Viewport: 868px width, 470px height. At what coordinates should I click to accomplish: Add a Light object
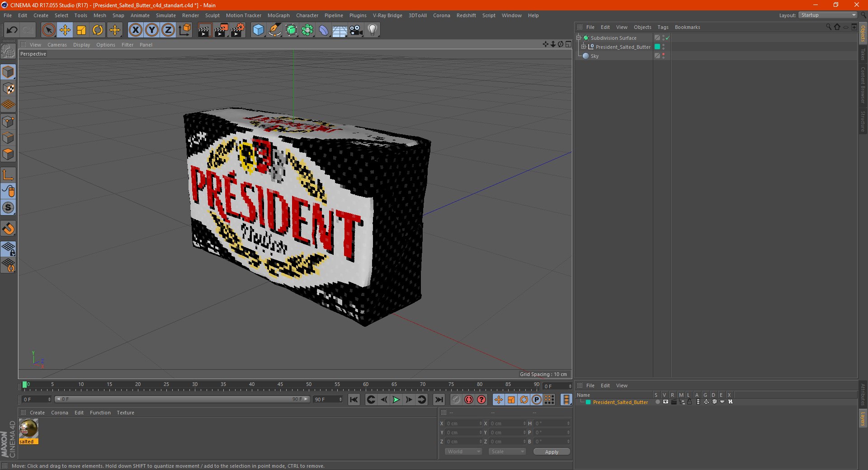373,30
